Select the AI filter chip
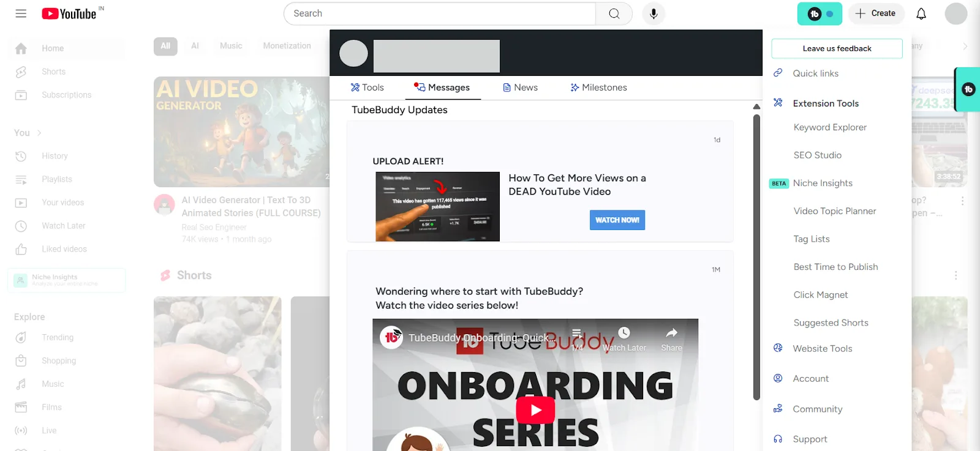 [x=195, y=46]
